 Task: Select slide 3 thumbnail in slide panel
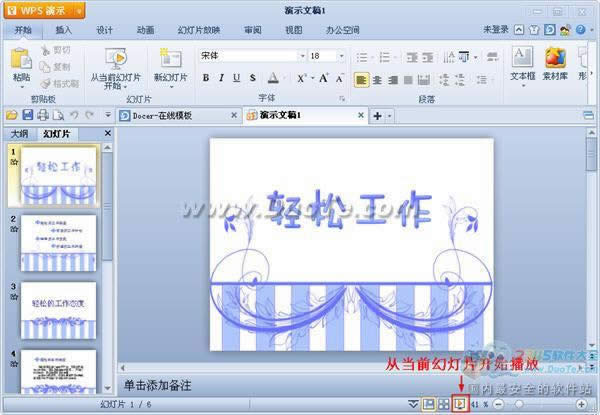[58, 310]
